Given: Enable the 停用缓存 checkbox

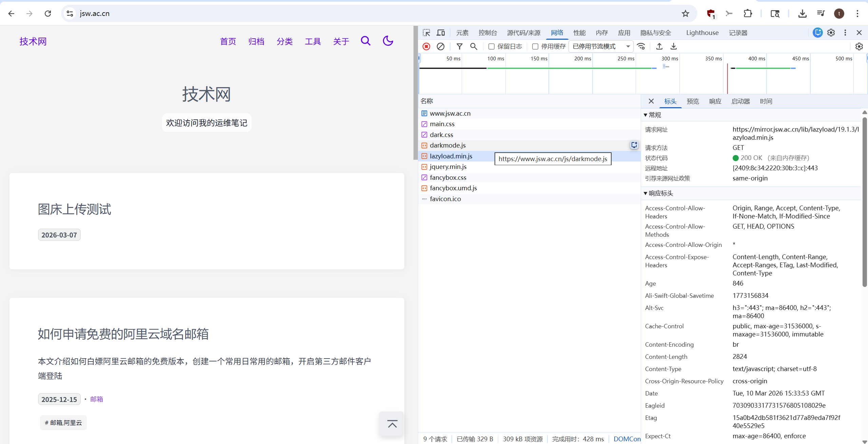Looking at the screenshot, I should [535, 46].
